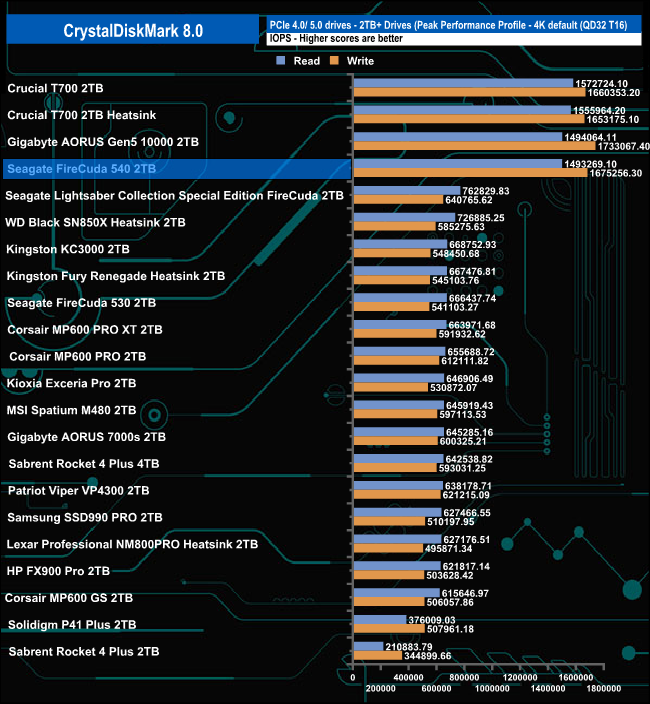This screenshot has height=704, width=650.
Task: Click the 495871.34 write value
Action: point(448,549)
